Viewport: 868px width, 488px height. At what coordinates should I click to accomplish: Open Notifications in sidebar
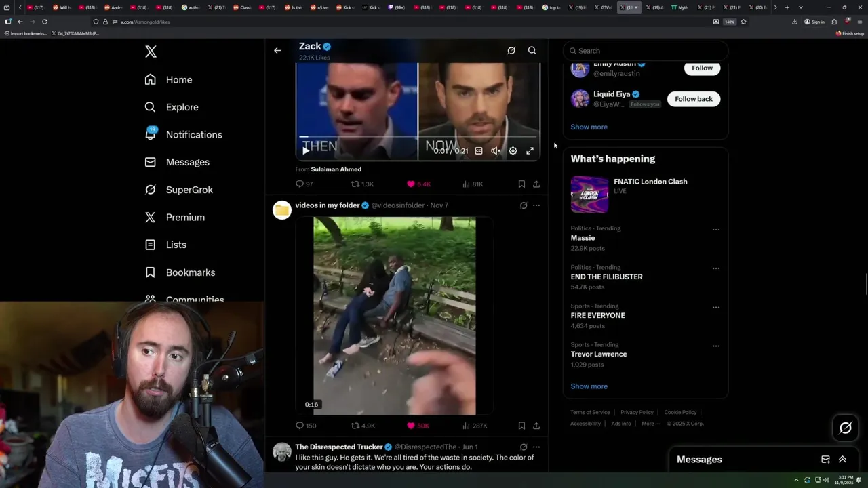[x=184, y=134]
